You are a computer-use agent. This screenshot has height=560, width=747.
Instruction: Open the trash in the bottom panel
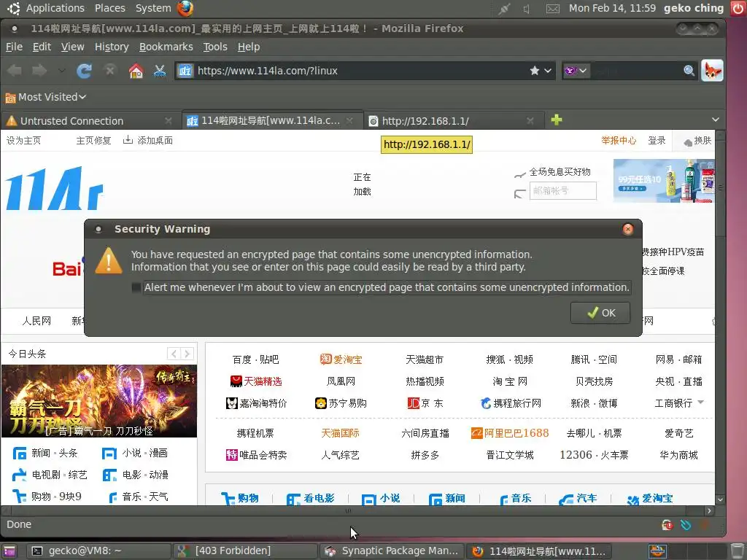click(x=737, y=551)
